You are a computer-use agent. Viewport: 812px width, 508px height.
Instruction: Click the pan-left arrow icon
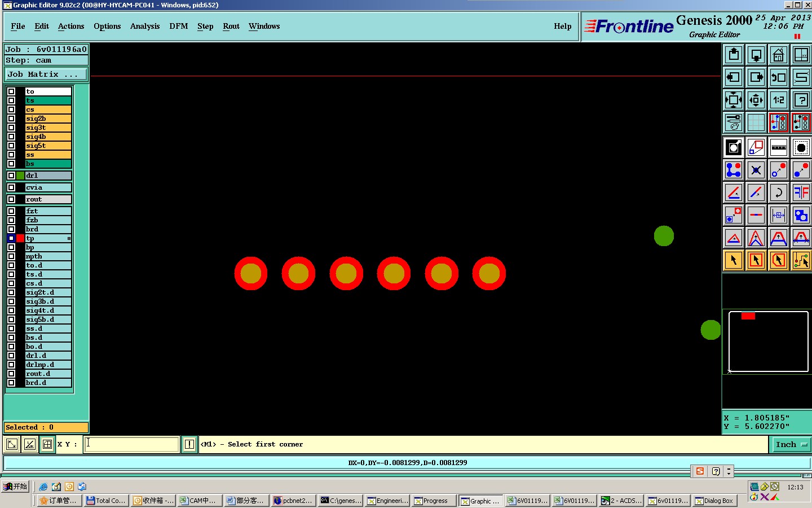point(733,77)
